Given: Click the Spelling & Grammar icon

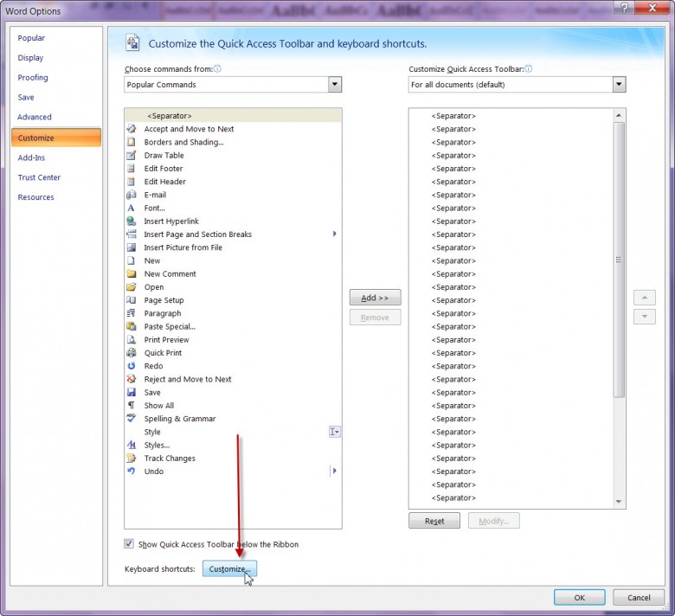Looking at the screenshot, I should click(132, 419).
